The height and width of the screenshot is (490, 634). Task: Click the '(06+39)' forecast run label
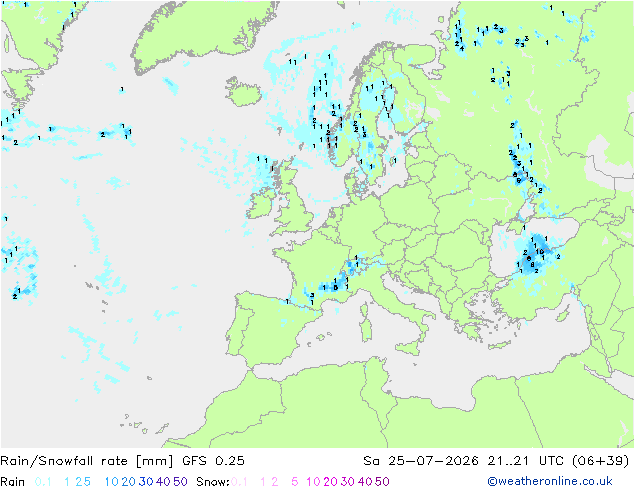click(601, 461)
